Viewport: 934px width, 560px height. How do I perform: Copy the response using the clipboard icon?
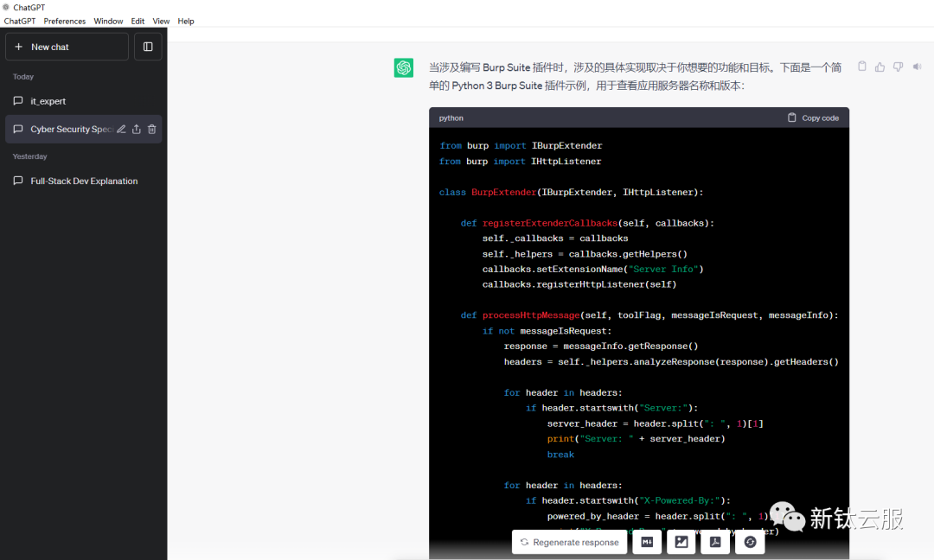(862, 67)
